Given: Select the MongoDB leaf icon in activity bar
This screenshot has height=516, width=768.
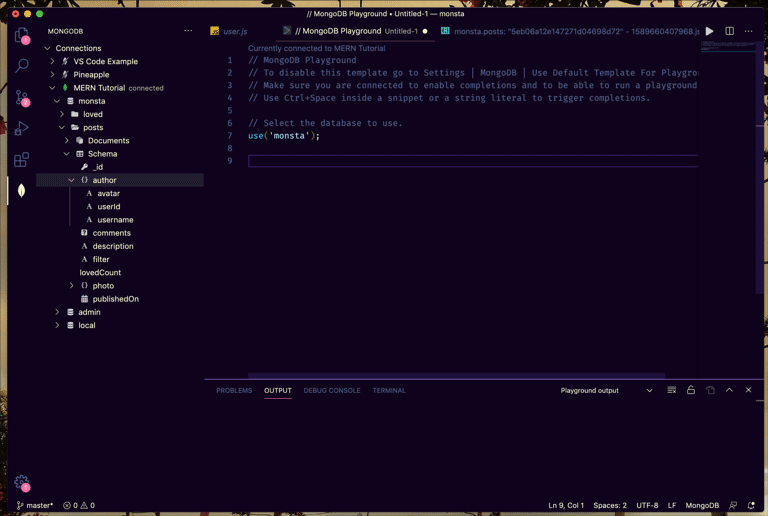Looking at the screenshot, I should pos(22,190).
